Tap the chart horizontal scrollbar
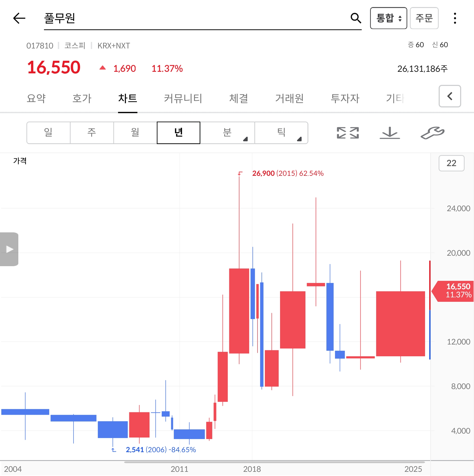474x476 pixels. point(275,462)
